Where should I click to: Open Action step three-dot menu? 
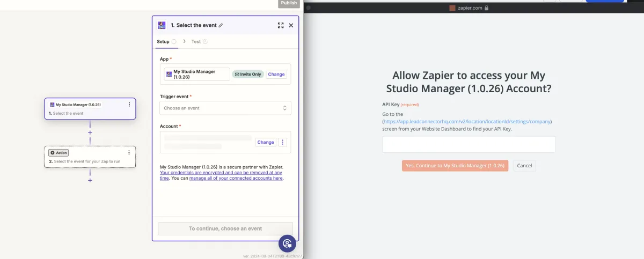(129, 152)
